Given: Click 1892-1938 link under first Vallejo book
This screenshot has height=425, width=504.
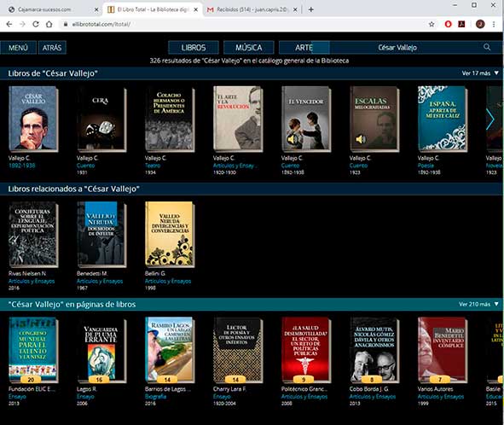Looking at the screenshot, I should pyautogui.click(x=22, y=166).
